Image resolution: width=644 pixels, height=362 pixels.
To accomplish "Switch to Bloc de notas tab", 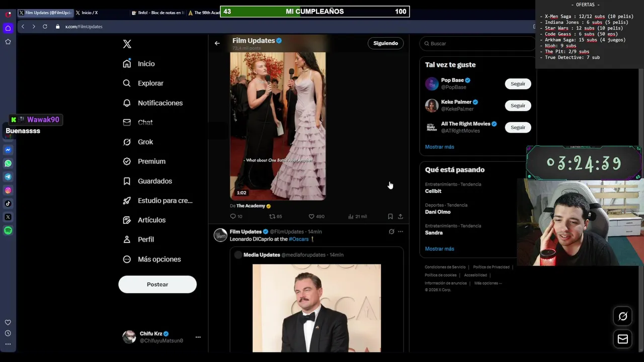I will (x=157, y=13).
